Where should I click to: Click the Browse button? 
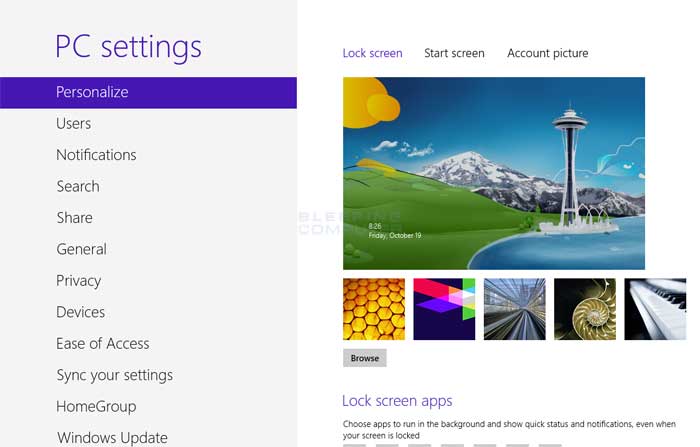coord(365,358)
